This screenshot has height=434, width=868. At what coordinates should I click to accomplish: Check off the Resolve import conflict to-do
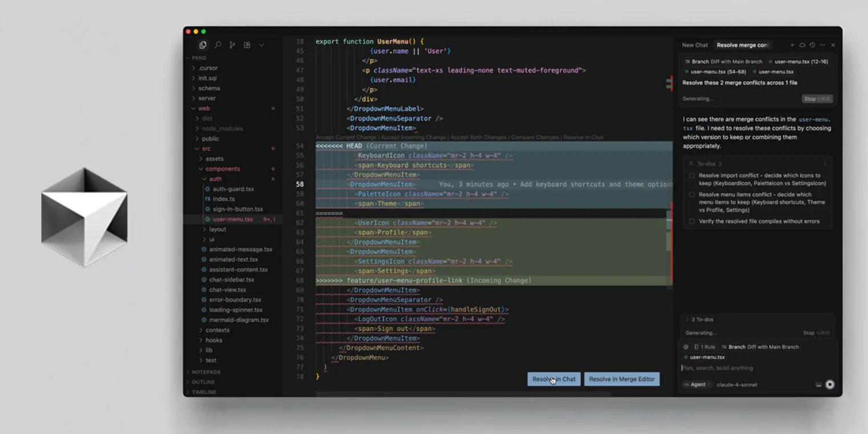[692, 175]
